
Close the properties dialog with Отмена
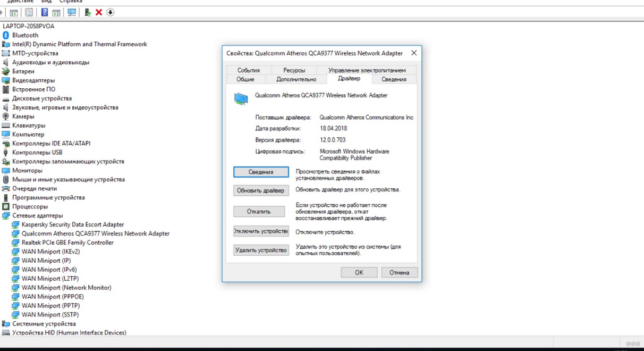pos(399,272)
